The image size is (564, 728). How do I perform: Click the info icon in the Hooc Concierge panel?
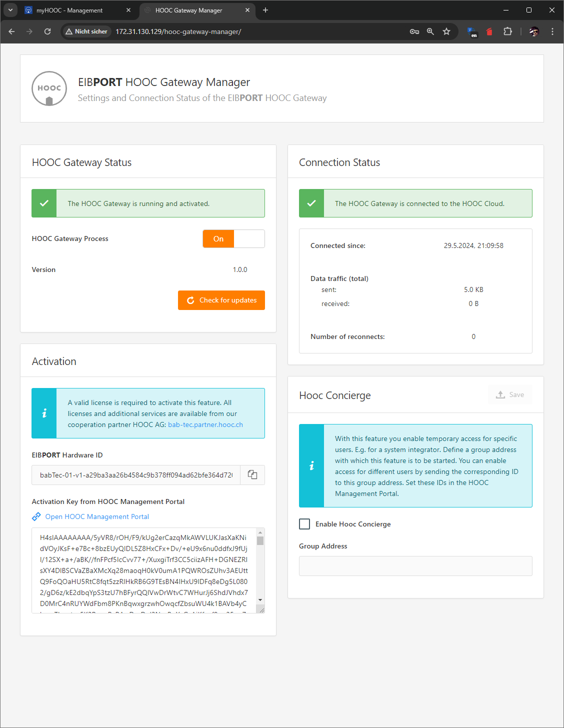311,465
